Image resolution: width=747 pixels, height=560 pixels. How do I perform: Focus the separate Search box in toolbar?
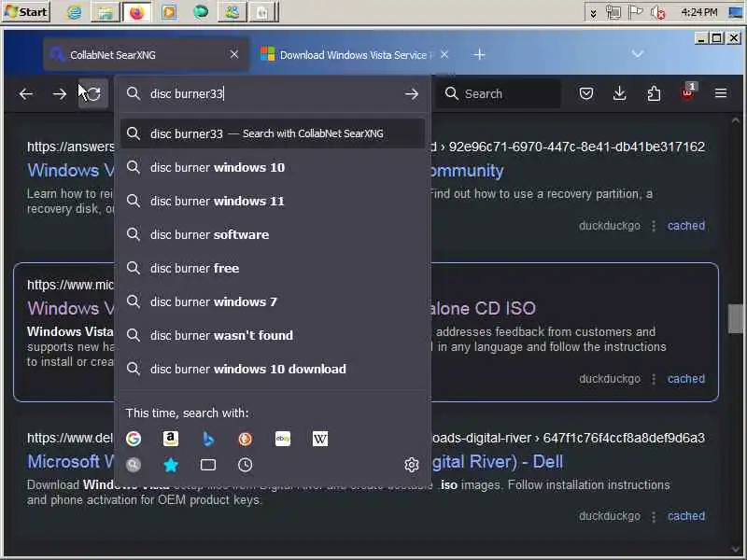499,94
